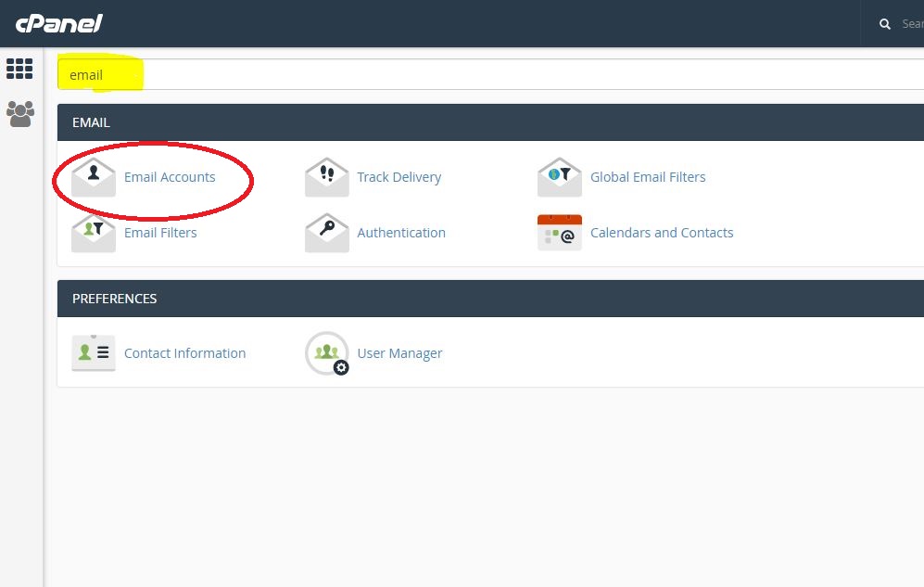Click the magnifier search icon in header
Viewport: 924px width, 587px height.
[x=884, y=24]
